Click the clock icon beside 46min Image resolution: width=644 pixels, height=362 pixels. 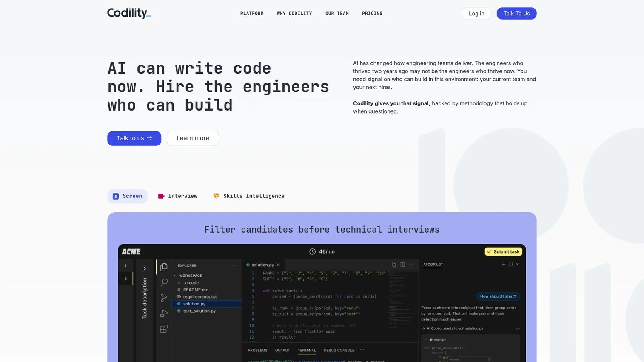pos(312,252)
